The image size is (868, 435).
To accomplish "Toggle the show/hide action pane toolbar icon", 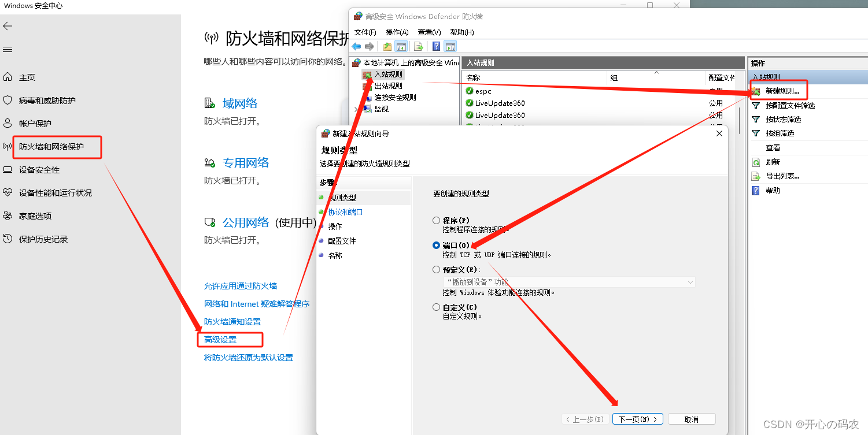I will [x=450, y=46].
